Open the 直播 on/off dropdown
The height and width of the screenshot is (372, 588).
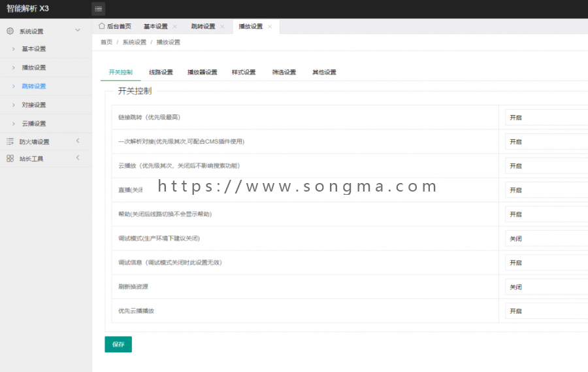(x=546, y=190)
